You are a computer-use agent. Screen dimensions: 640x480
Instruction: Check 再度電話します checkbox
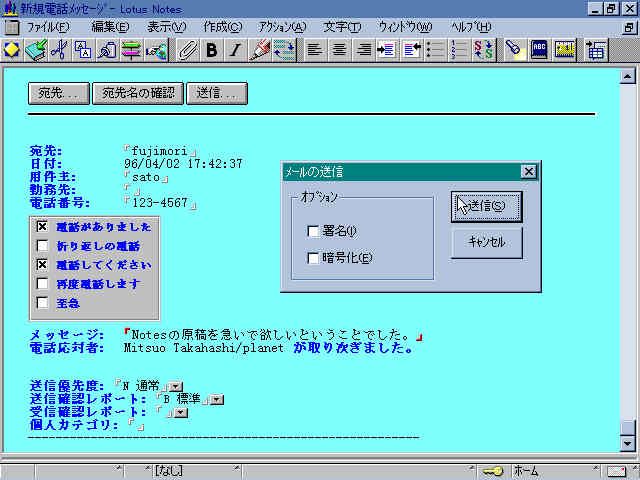[x=42, y=283]
